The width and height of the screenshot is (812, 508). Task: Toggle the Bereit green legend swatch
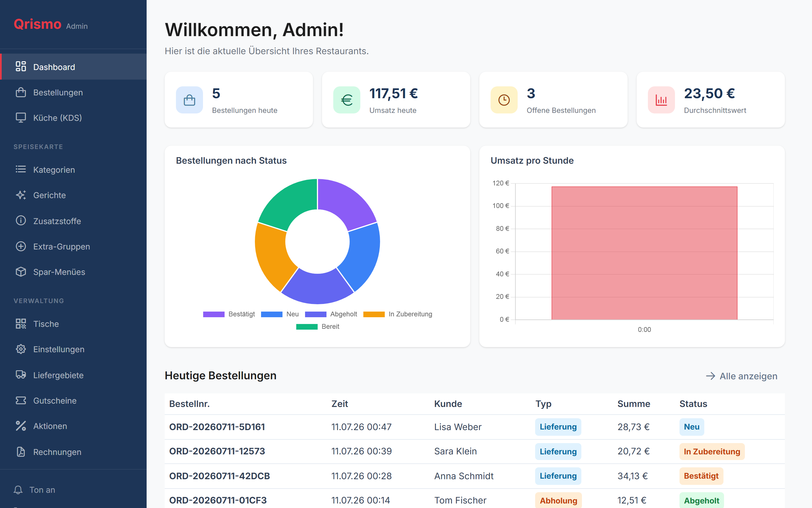[x=307, y=327]
